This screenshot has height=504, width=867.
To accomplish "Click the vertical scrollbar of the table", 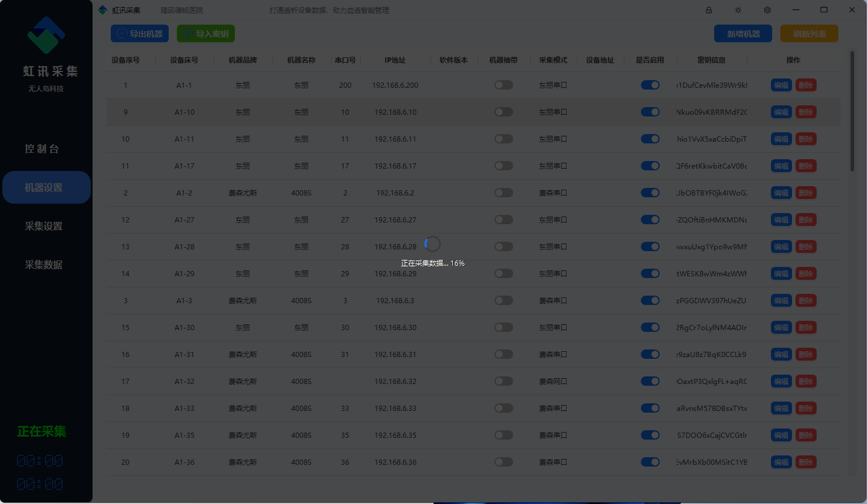I will (x=852, y=111).
